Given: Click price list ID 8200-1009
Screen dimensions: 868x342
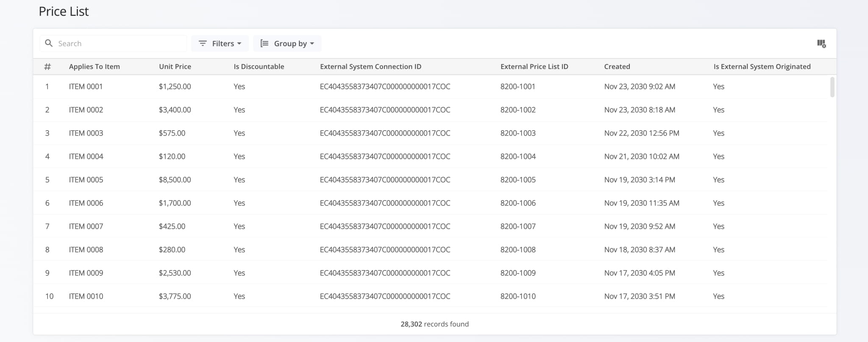Looking at the screenshot, I should click(x=518, y=273).
